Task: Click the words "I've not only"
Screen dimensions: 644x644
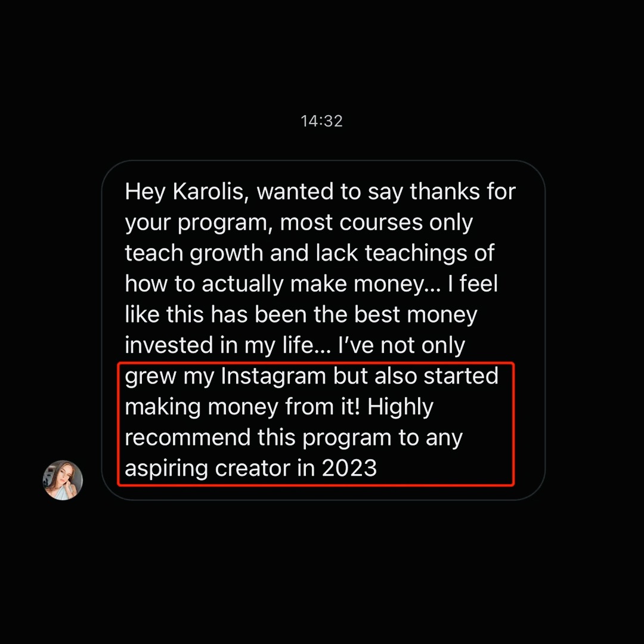Action: [402, 345]
